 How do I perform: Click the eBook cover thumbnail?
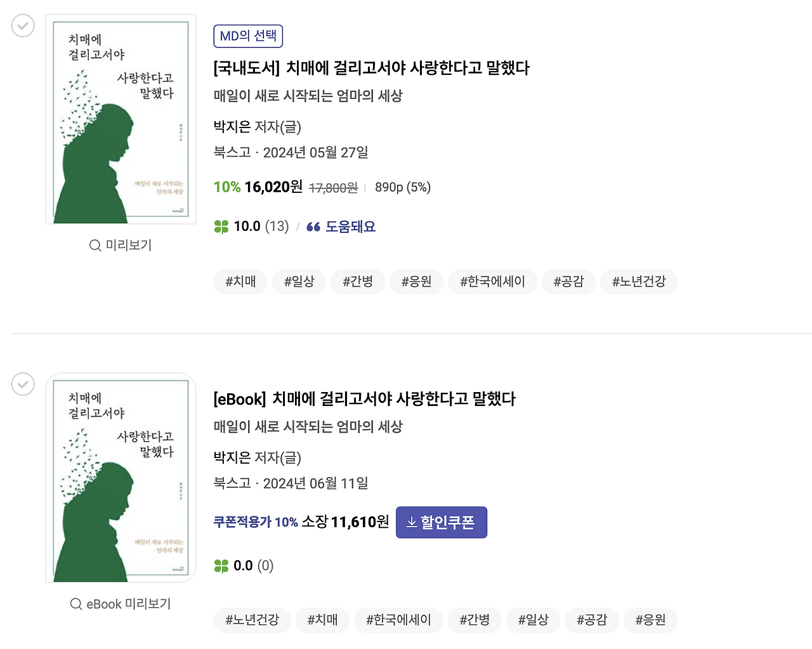121,478
